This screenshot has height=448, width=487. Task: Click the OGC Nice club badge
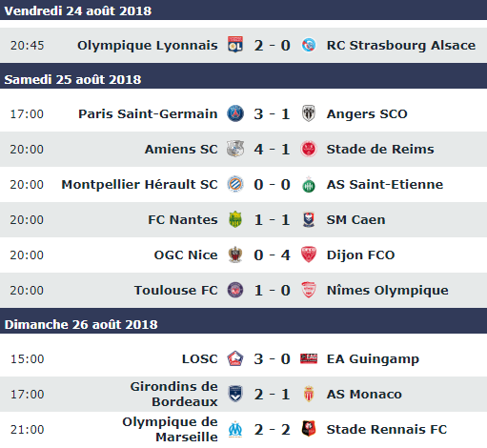[235, 255]
